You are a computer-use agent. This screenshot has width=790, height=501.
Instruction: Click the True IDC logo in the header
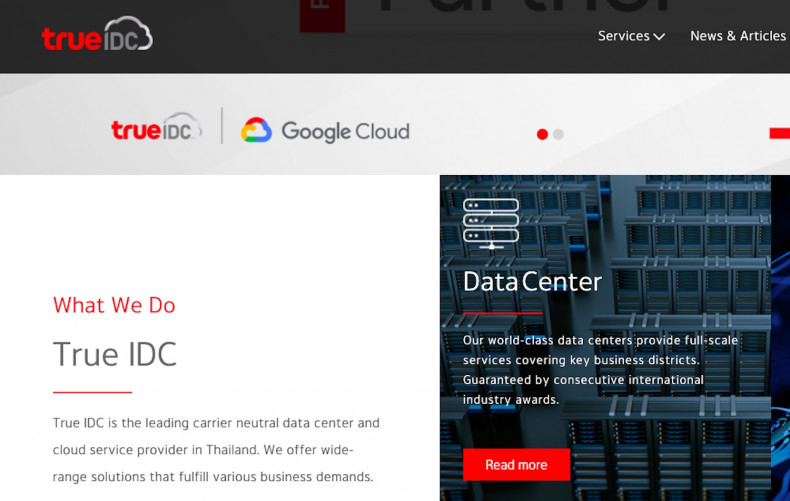(97, 35)
